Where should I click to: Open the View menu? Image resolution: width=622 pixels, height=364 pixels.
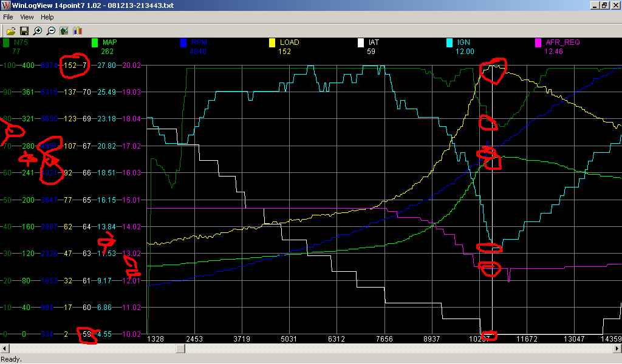27,17
